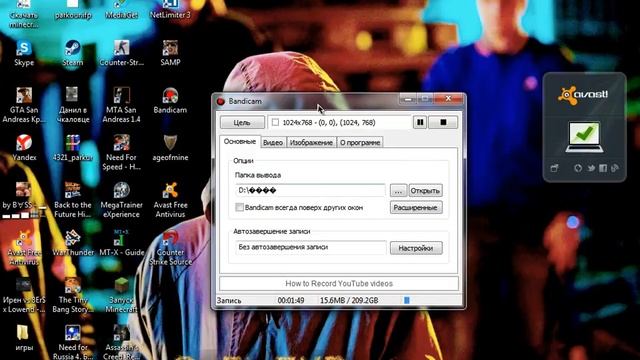Open the Need For Speed shortcut

click(x=121, y=143)
